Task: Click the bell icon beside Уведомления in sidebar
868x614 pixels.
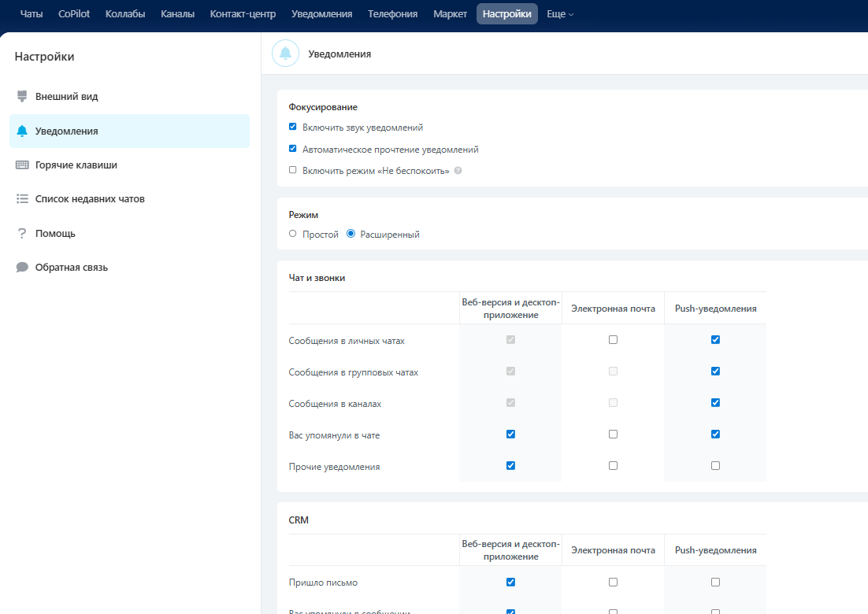Action: [22, 131]
